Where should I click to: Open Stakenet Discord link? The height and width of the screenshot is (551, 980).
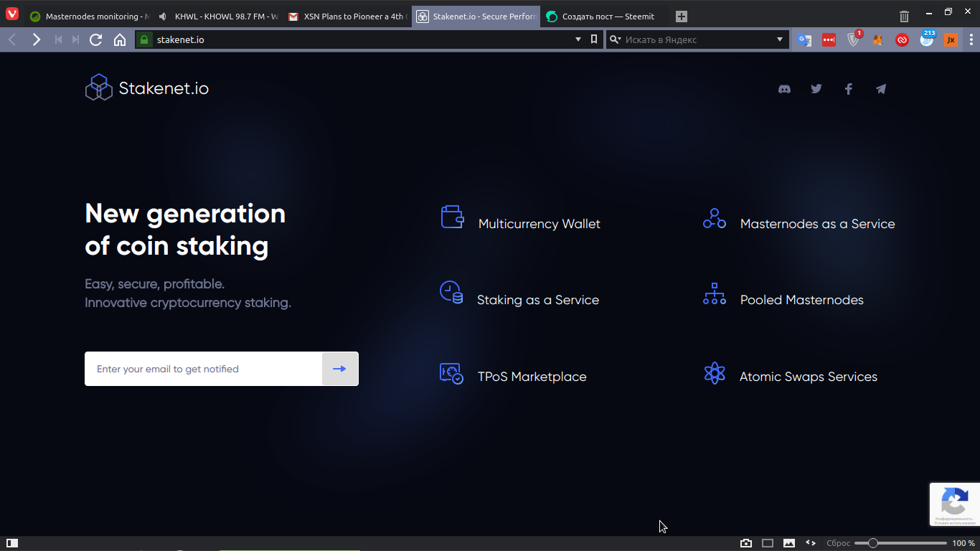(x=784, y=89)
